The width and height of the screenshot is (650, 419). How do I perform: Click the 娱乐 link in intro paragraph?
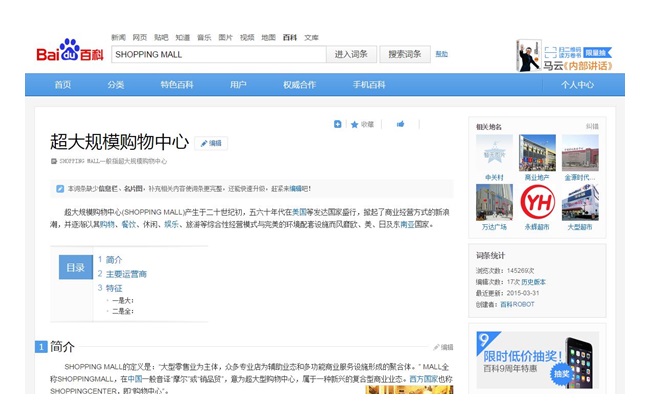(172, 225)
